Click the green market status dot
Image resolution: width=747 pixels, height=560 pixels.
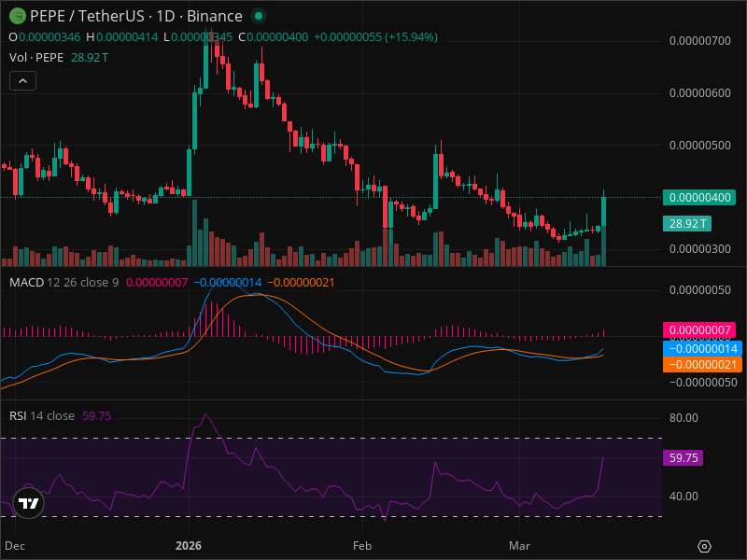[x=259, y=16]
